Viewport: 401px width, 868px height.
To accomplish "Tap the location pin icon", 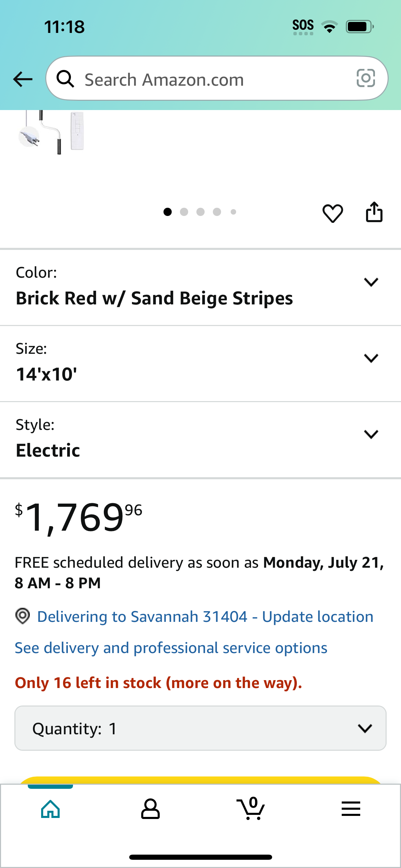I will click(23, 616).
